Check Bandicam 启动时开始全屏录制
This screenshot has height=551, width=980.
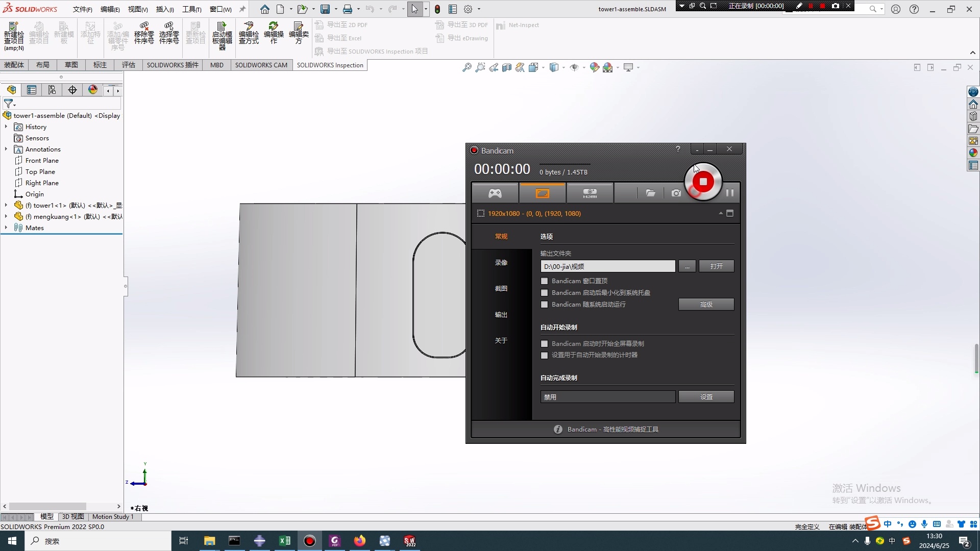pos(544,343)
